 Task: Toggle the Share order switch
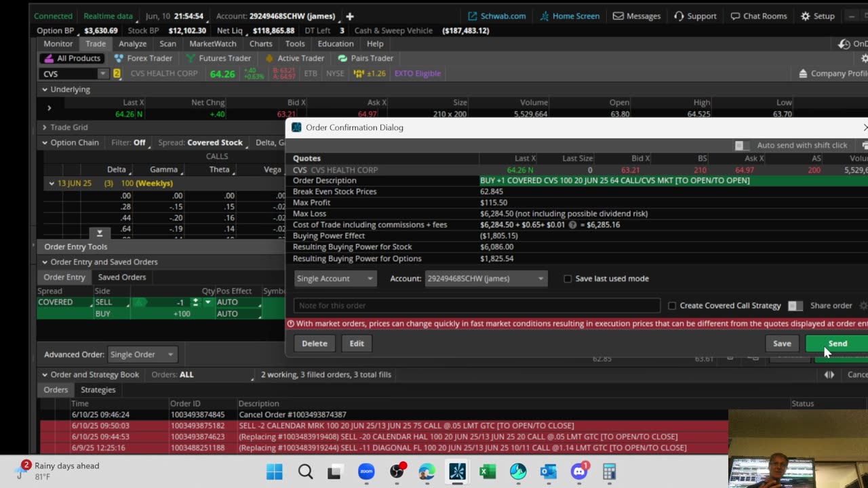coord(795,306)
